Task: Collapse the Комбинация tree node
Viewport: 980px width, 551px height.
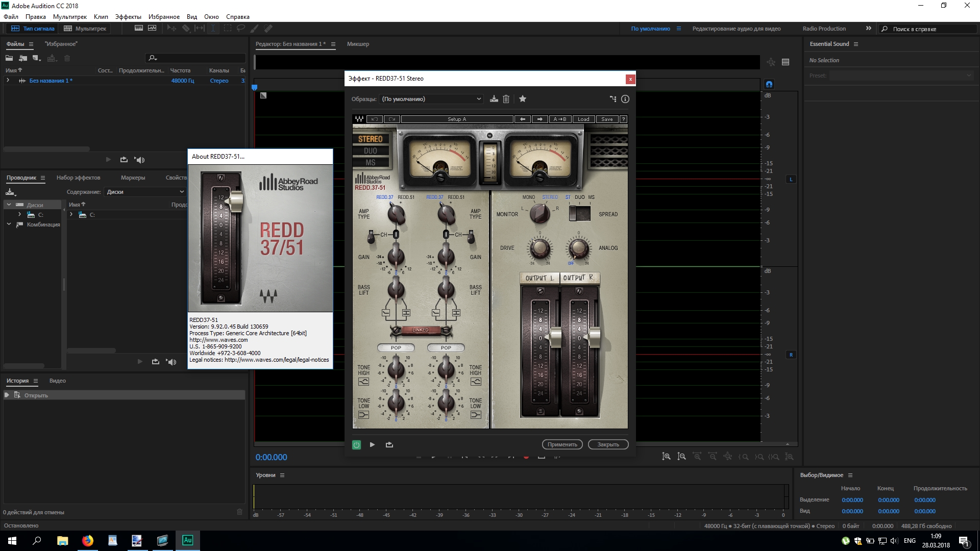Action: (x=9, y=224)
